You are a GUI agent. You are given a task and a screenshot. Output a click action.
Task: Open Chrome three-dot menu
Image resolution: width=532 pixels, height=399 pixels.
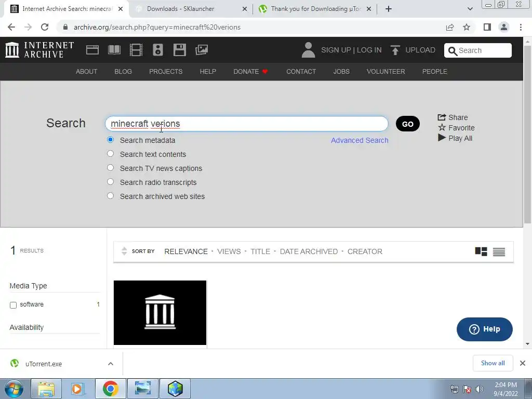tap(521, 27)
